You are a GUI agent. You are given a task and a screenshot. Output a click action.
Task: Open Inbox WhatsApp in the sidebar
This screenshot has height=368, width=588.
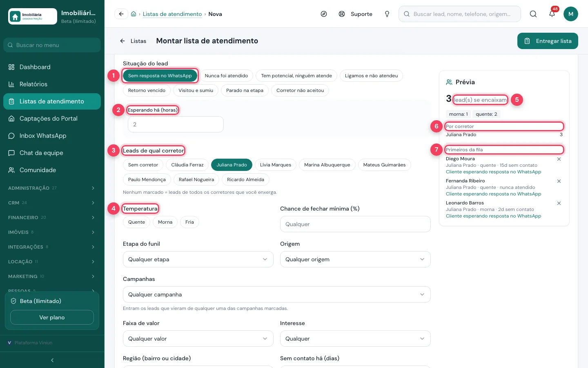pos(52,136)
